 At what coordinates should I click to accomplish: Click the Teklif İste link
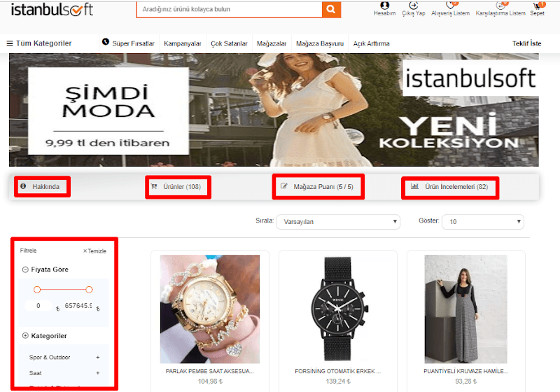[x=527, y=43]
